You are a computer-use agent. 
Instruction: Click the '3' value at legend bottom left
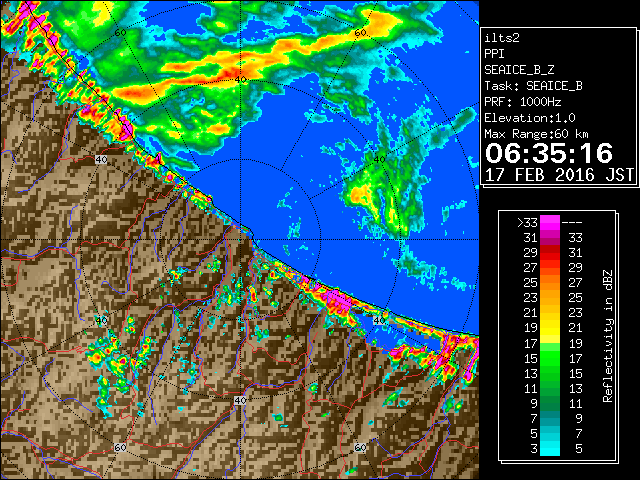pyautogui.click(x=534, y=449)
